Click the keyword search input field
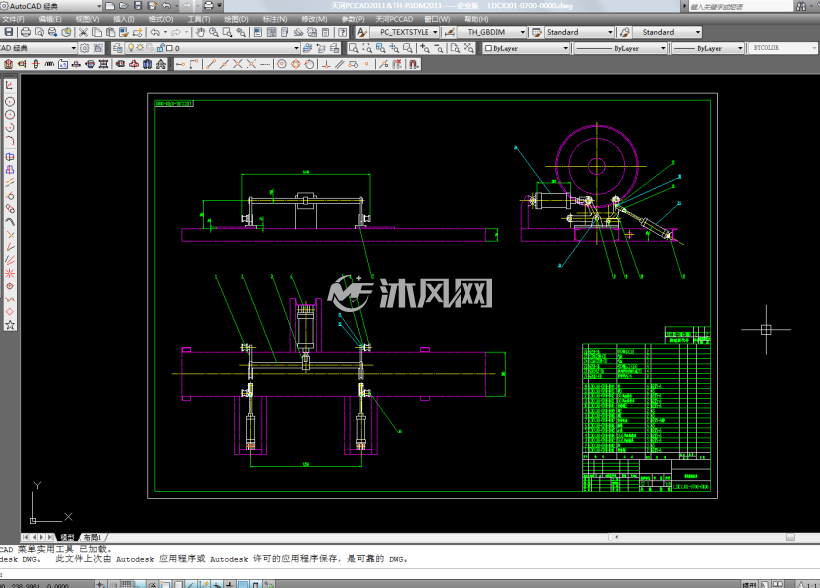Screen dimensions: 820x588 click(x=740, y=6)
